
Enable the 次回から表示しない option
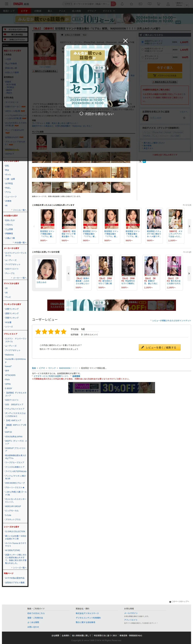(x=96, y=113)
